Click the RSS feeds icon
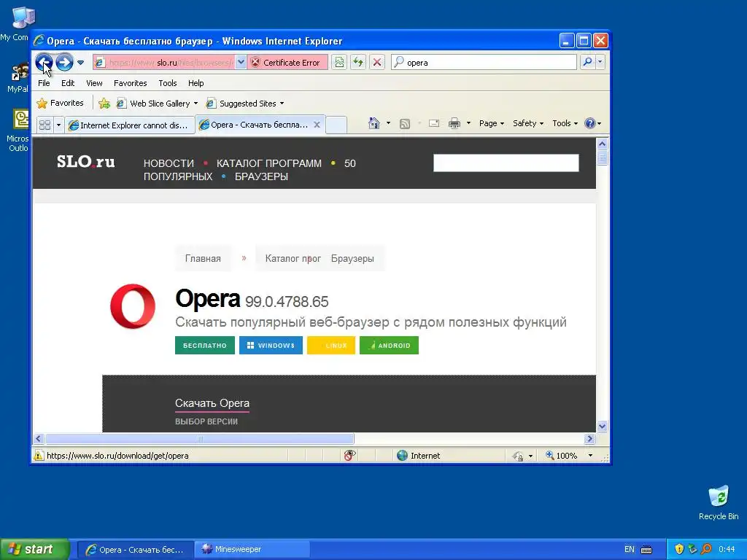 tap(404, 124)
